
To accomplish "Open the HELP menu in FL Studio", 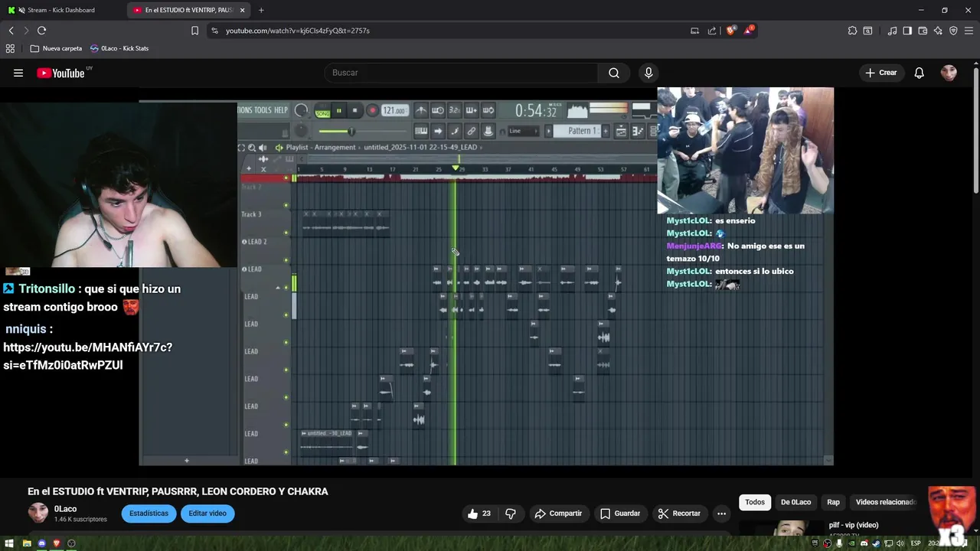I will coord(281,110).
